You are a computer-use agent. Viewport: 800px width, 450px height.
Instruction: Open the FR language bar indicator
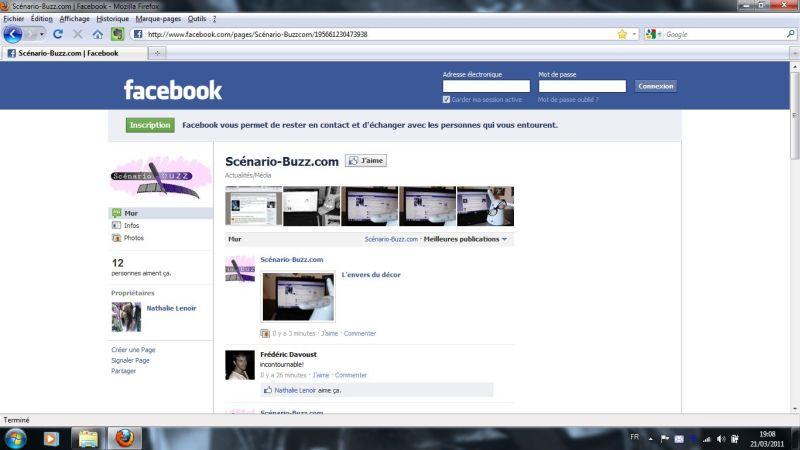tap(634, 437)
